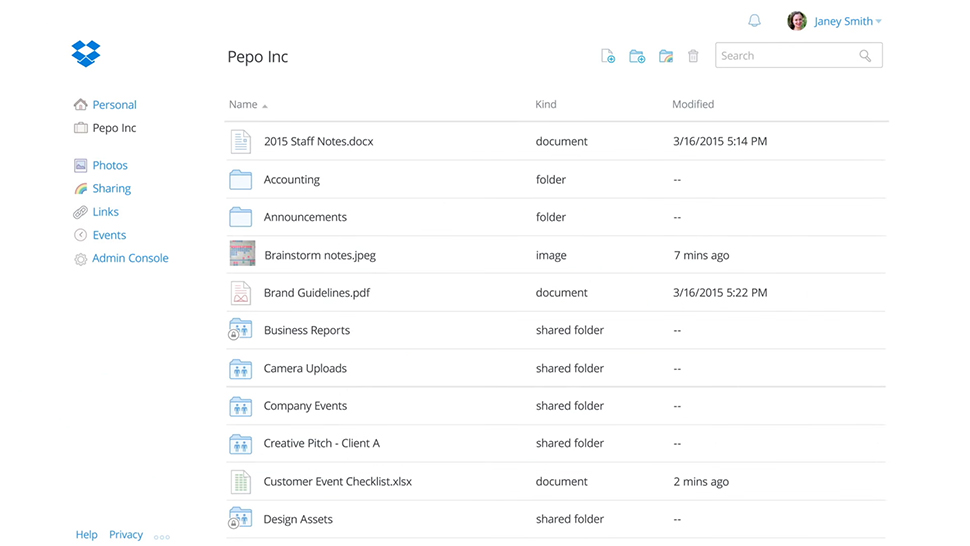This screenshot has height=546, width=970.
Task: Click the Privacy link
Action: (126, 535)
